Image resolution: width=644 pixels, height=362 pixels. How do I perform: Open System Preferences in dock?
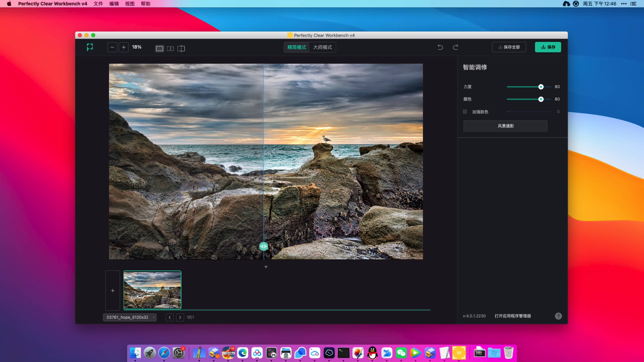click(179, 353)
